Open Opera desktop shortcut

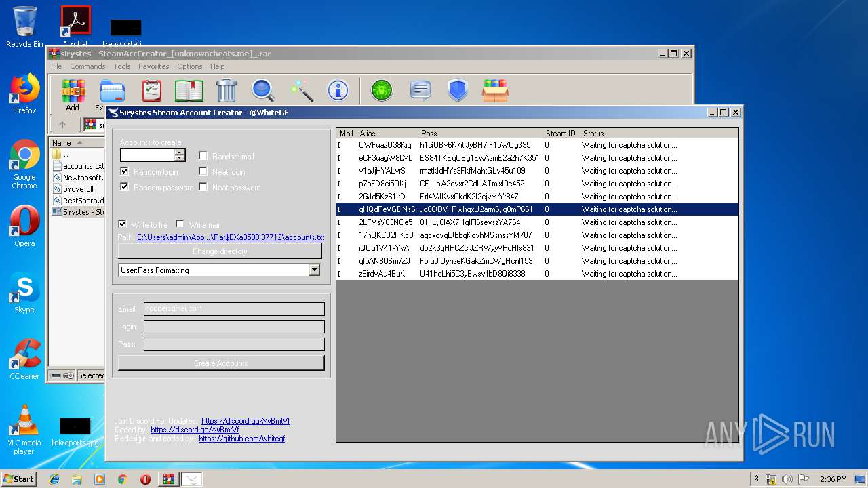[x=24, y=226]
